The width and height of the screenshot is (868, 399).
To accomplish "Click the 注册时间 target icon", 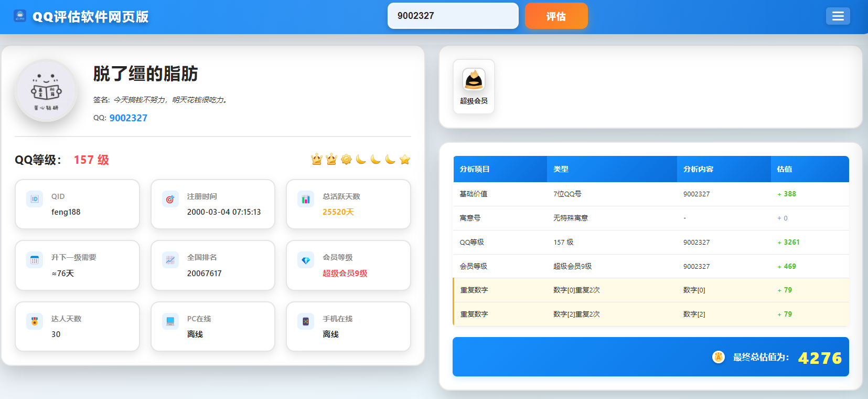I will (x=170, y=199).
